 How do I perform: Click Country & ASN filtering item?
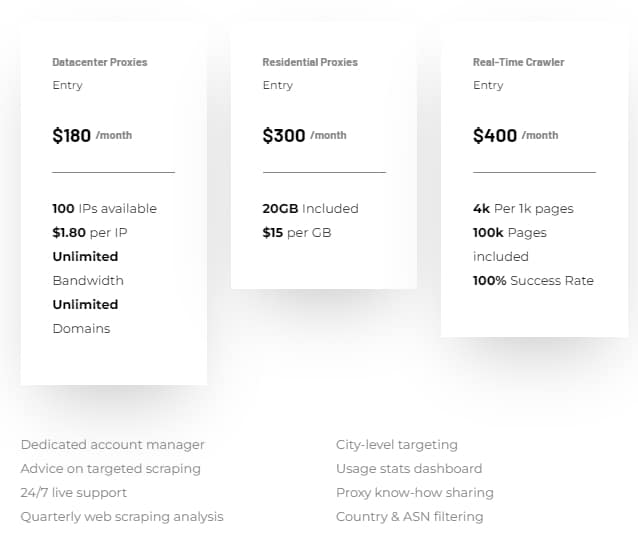click(410, 517)
